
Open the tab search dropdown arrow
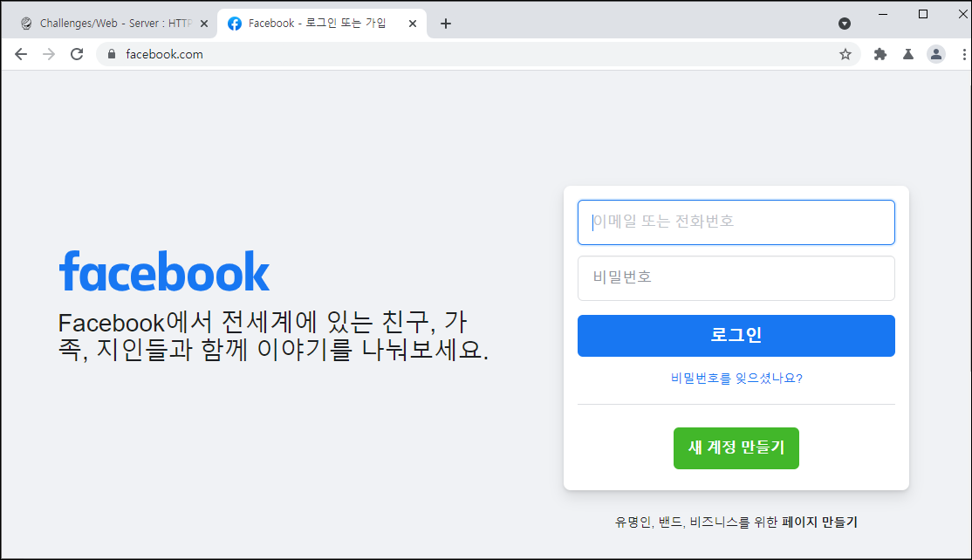coord(845,24)
